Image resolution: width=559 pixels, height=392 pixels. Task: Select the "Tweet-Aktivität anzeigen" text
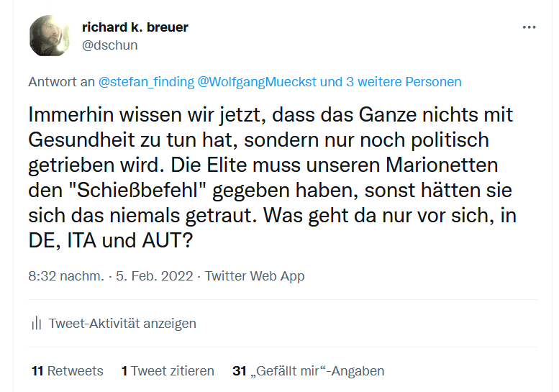tap(122, 324)
